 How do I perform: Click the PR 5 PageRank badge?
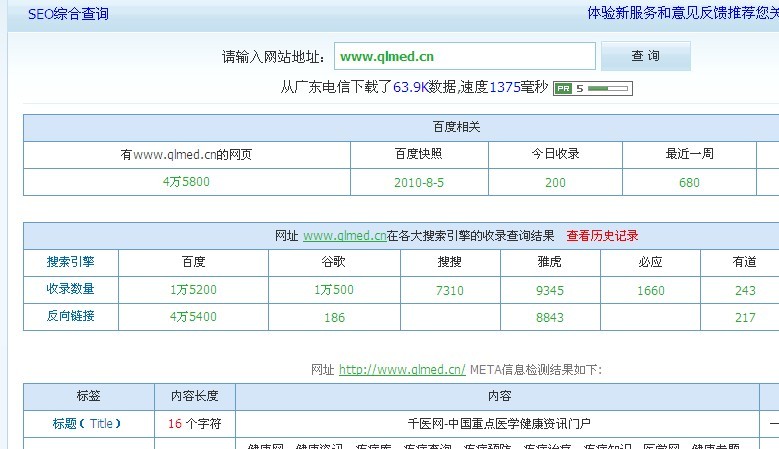(x=592, y=88)
